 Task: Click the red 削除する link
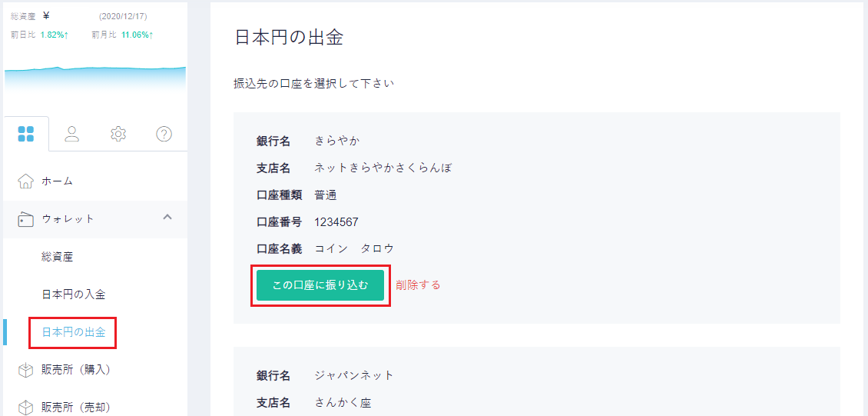pos(418,285)
